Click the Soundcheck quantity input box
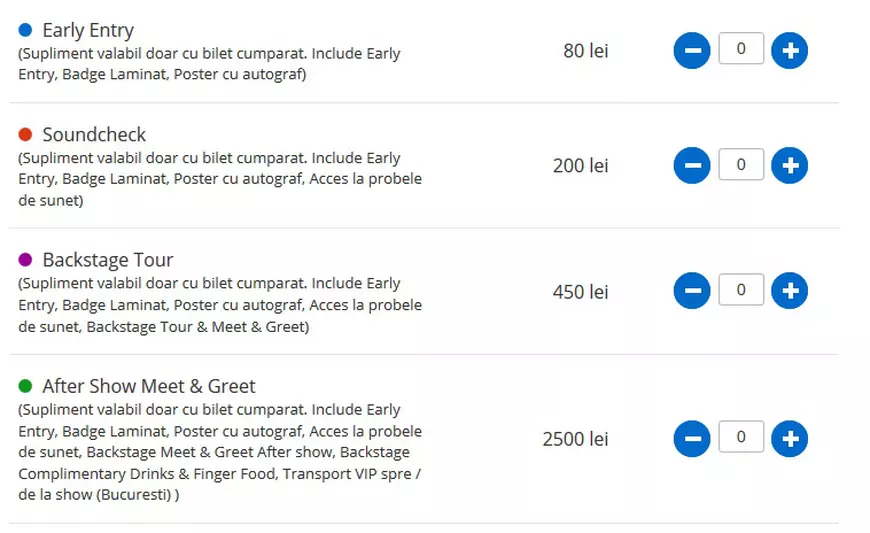 pos(741,164)
